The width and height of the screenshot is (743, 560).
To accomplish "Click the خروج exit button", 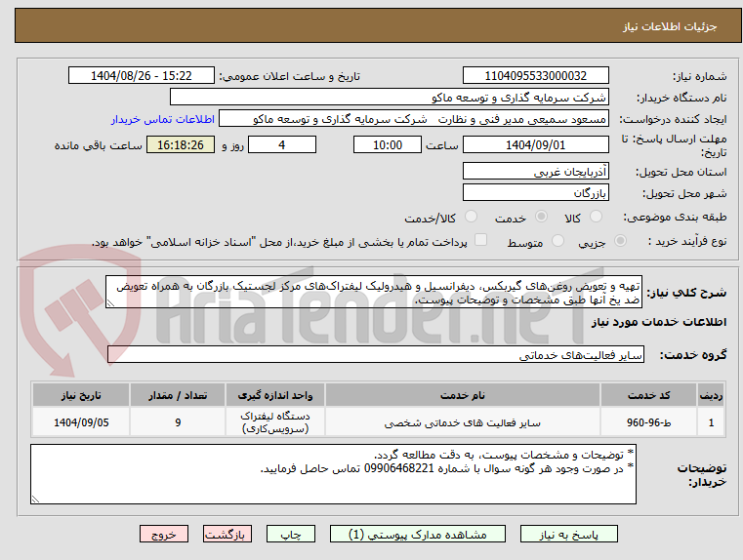I will 163,534.
